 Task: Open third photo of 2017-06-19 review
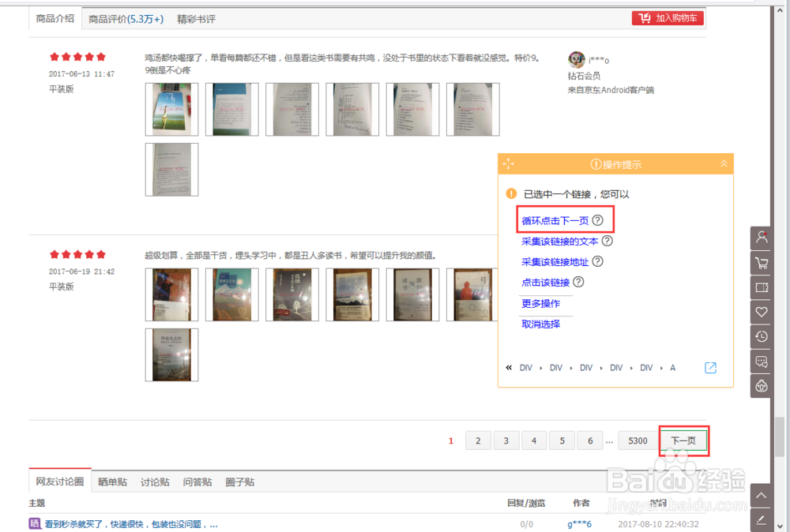tap(292, 294)
